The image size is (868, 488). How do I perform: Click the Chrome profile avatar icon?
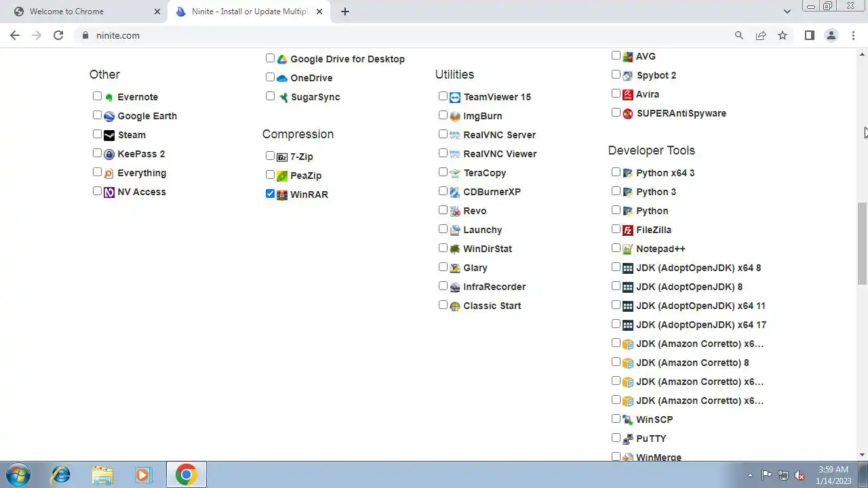(x=831, y=35)
